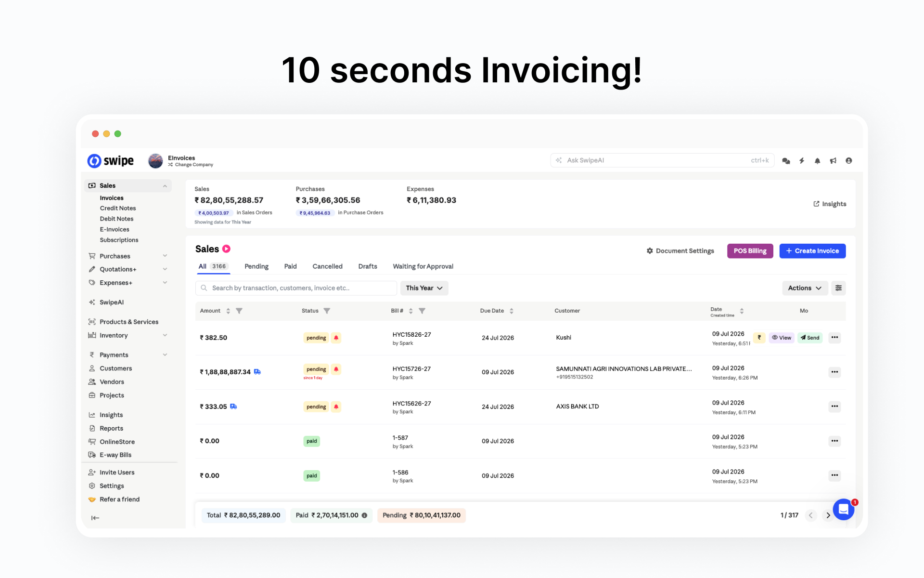Open Credit Notes in the sidebar
924x578 pixels.
pos(118,208)
